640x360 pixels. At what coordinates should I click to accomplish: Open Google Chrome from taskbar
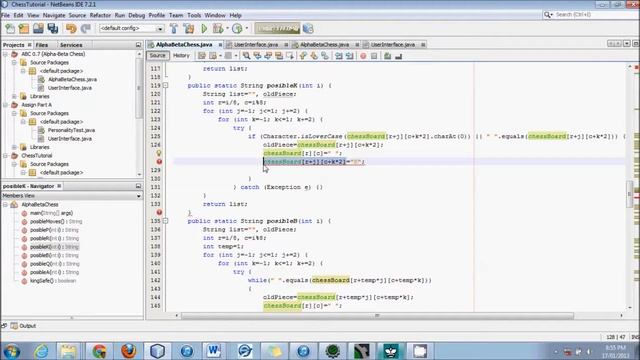(99, 351)
